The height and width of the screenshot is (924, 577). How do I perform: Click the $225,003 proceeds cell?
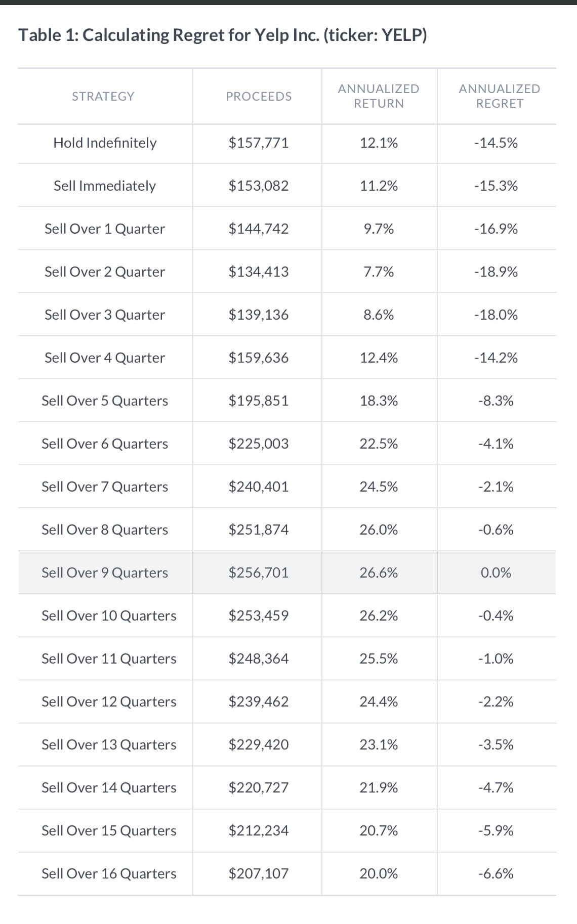click(x=259, y=444)
